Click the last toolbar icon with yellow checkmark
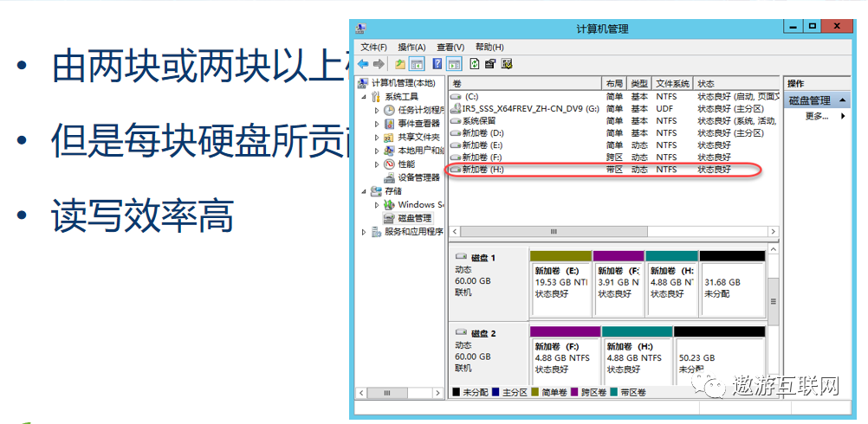868x424 pixels. click(x=507, y=64)
